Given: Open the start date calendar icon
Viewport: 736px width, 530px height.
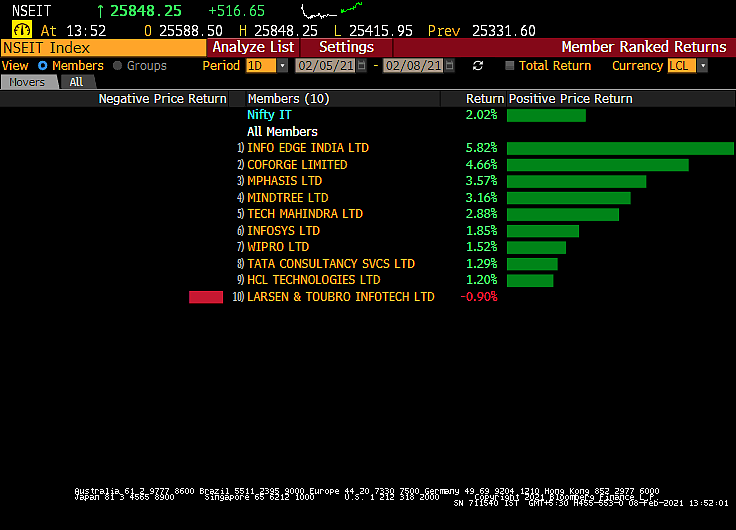Looking at the screenshot, I should pos(361,66).
